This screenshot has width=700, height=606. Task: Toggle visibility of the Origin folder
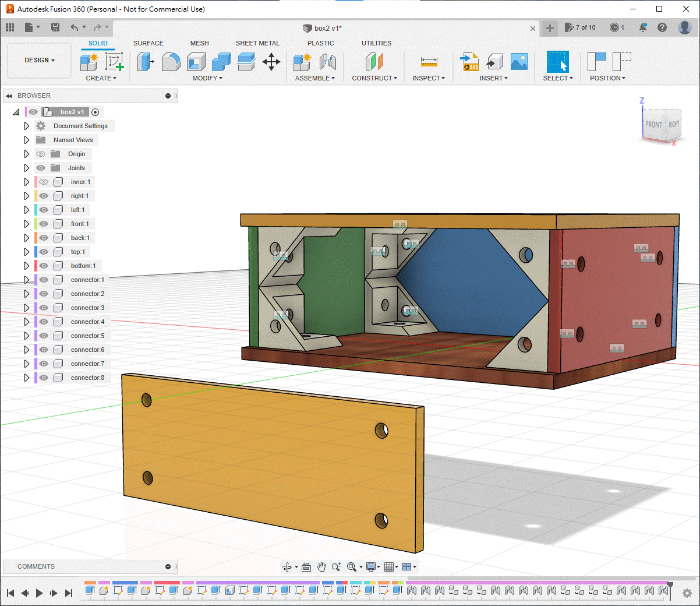click(x=41, y=154)
